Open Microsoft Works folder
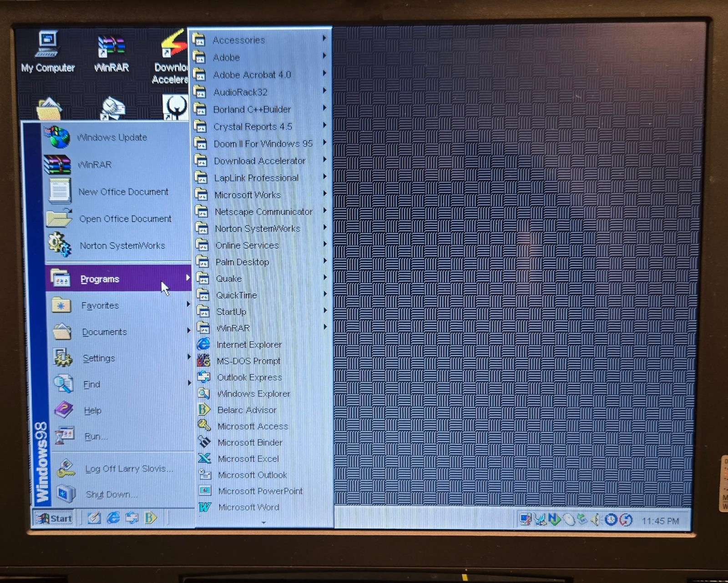The image size is (728, 583). click(x=261, y=195)
